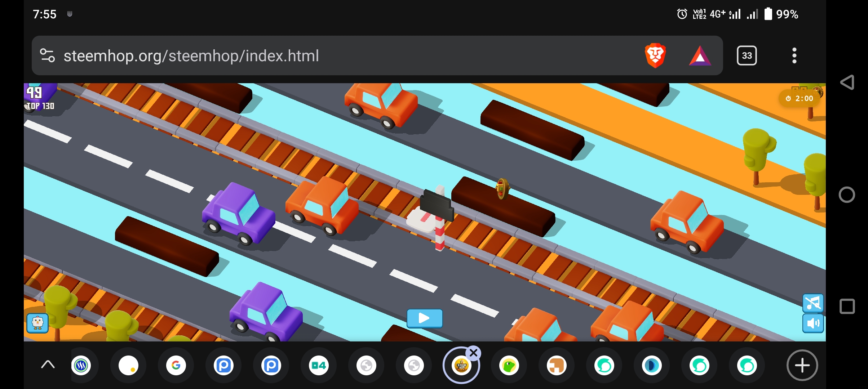Expand the tab strip with the up chevron

click(48, 365)
